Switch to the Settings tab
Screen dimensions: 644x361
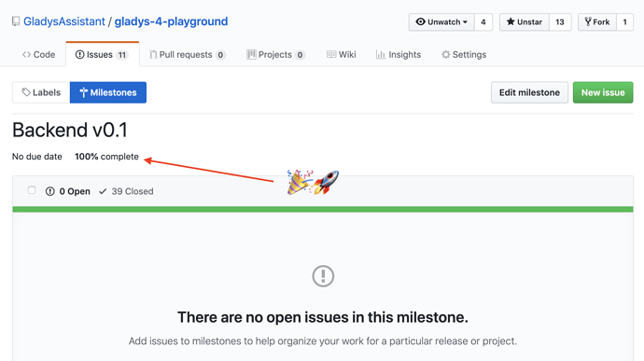[x=464, y=55]
